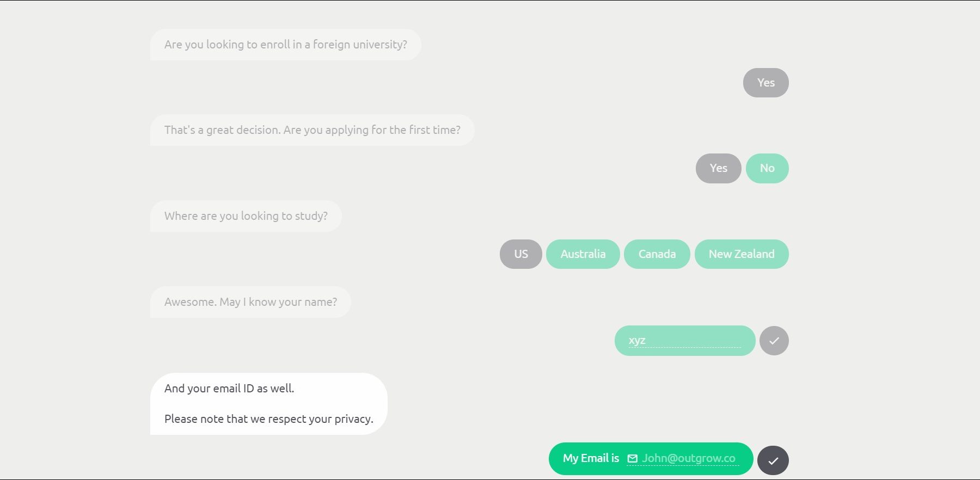The width and height of the screenshot is (980, 480).
Task: Pick Canada as study destination
Action: tap(657, 254)
